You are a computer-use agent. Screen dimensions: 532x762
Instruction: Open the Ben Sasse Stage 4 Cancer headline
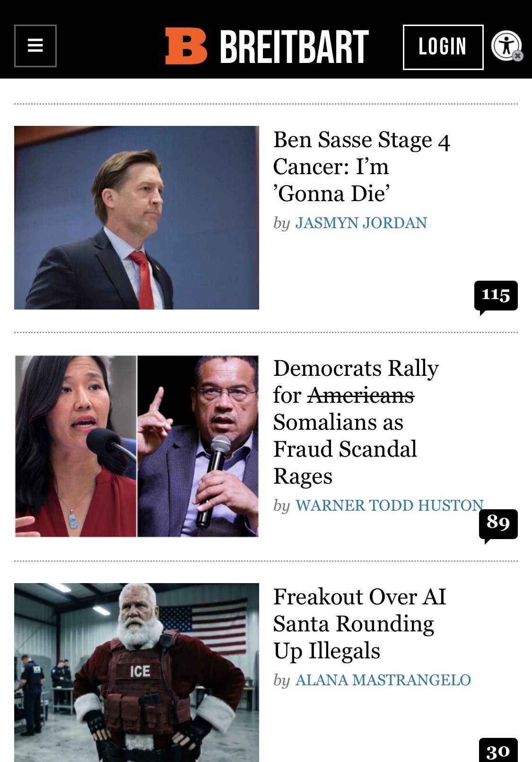coord(361,167)
